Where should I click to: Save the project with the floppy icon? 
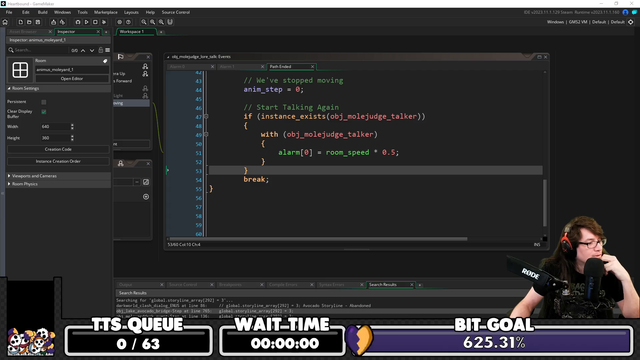click(x=38, y=22)
